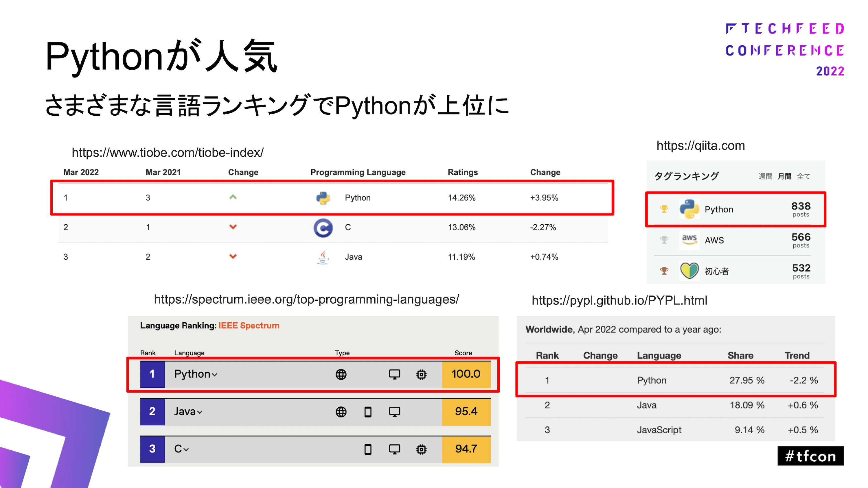Click the 14.26% Python rating value
Image resolution: width=868 pixels, height=488 pixels.
461,198
